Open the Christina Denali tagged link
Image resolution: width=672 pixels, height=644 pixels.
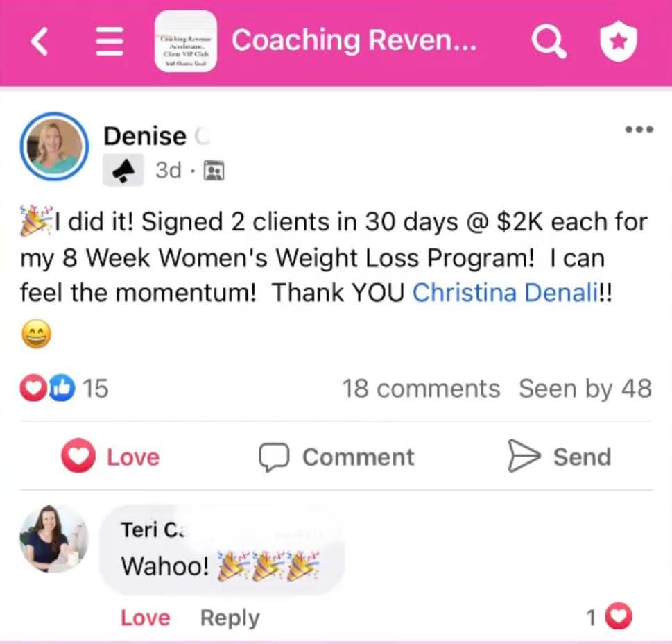506,293
